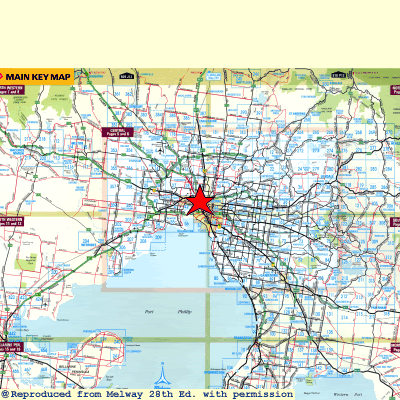Click the Port Phillip bay label
Screen dimensions: 400x400
[x=168, y=312]
